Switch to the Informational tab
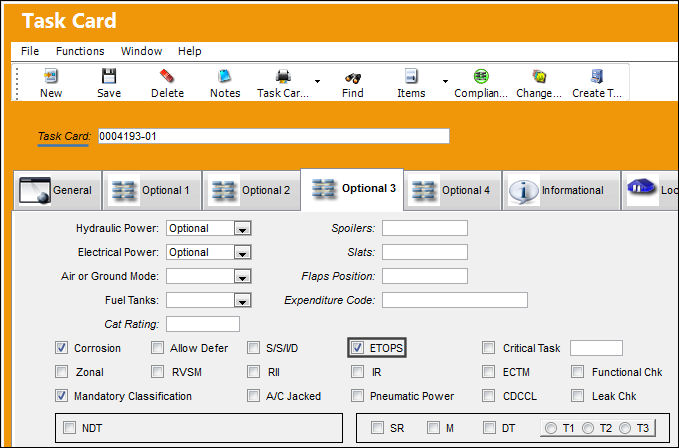The width and height of the screenshot is (679, 448). pyautogui.click(x=561, y=190)
